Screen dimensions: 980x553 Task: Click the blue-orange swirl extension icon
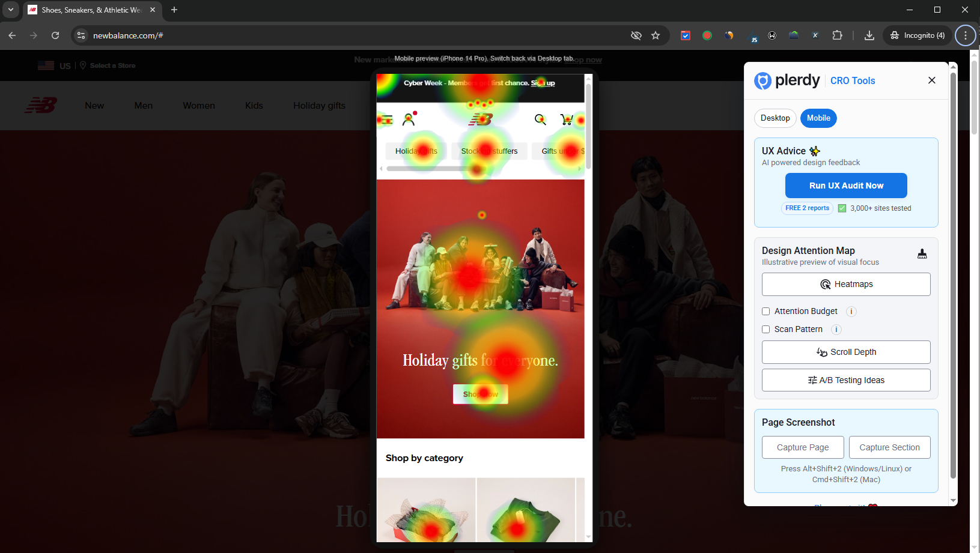click(729, 35)
